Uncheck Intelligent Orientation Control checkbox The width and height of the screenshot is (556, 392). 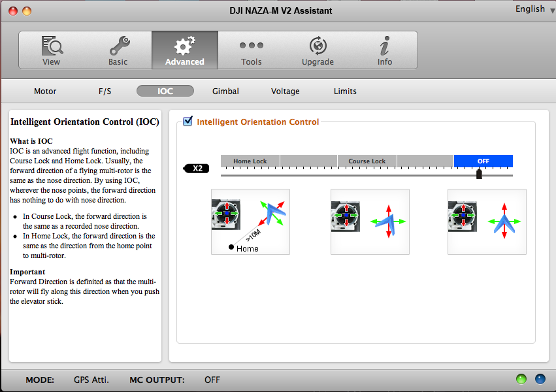pyautogui.click(x=188, y=122)
